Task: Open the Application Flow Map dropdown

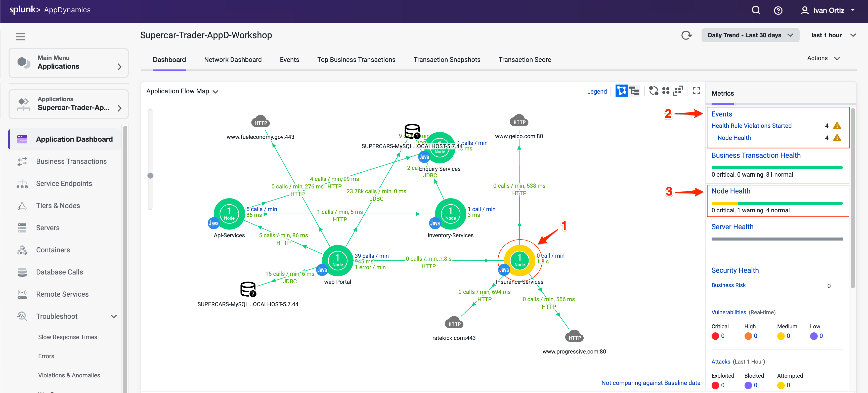Action: coord(216,91)
